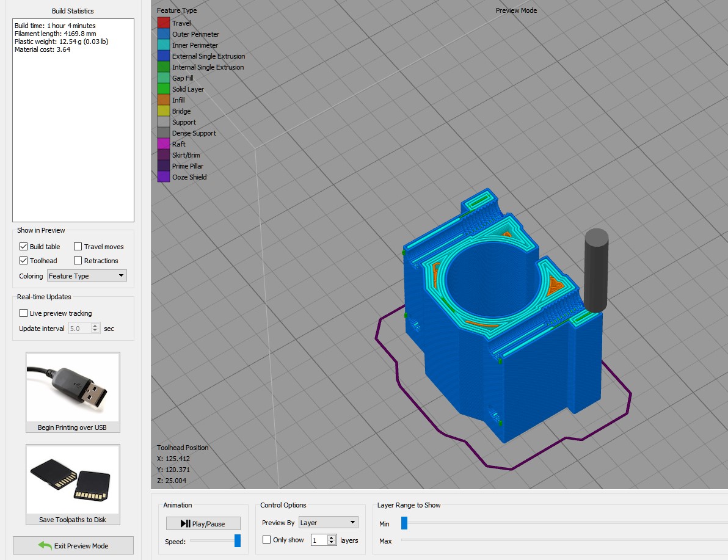Image resolution: width=728 pixels, height=560 pixels.
Task: Select the Support legend swatch icon
Action: [x=162, y=122]
